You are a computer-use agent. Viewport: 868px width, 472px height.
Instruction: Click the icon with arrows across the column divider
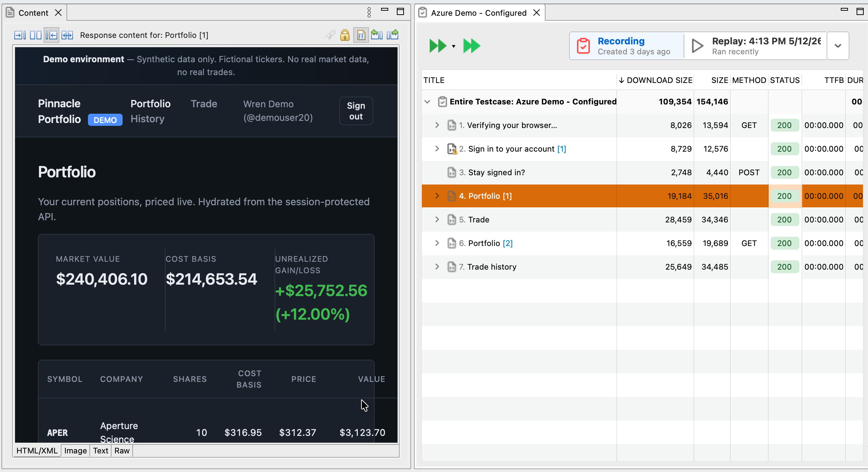[67, 35]
